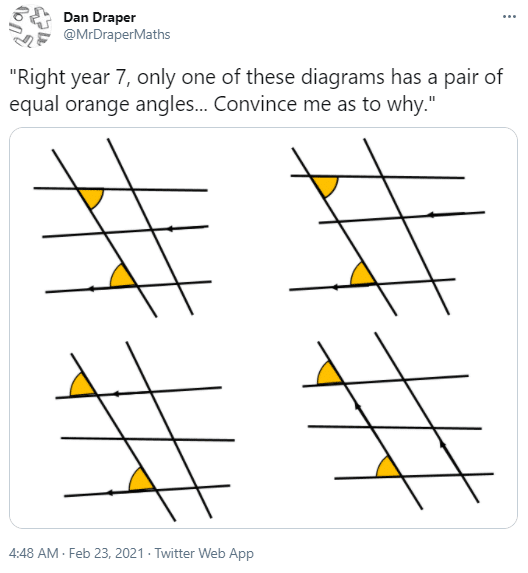Click the top-right diagram's upper orange angle

tap(326, 186)
